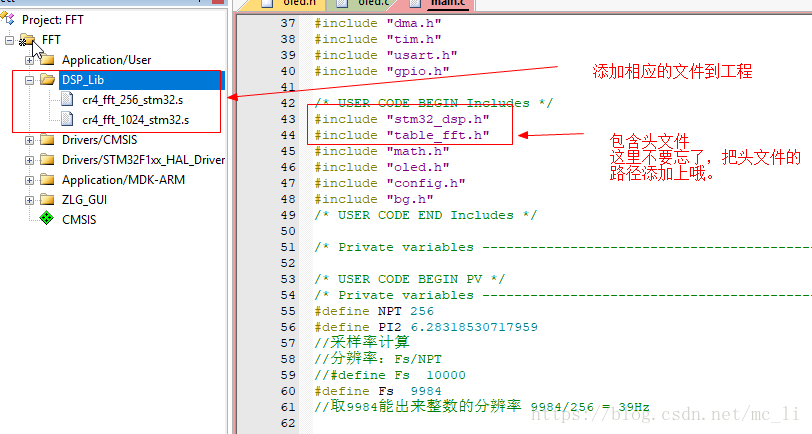Viewport: 812px width, 434px height.
Task: Select the Project: FFT root label
Action: 52,20
